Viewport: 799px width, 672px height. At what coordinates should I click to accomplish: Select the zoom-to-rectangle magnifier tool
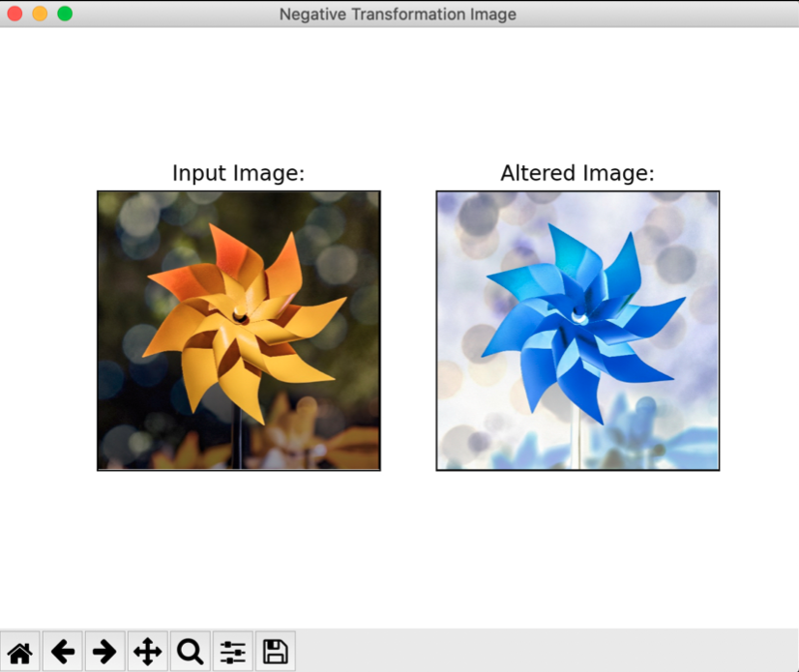(190, 652)
